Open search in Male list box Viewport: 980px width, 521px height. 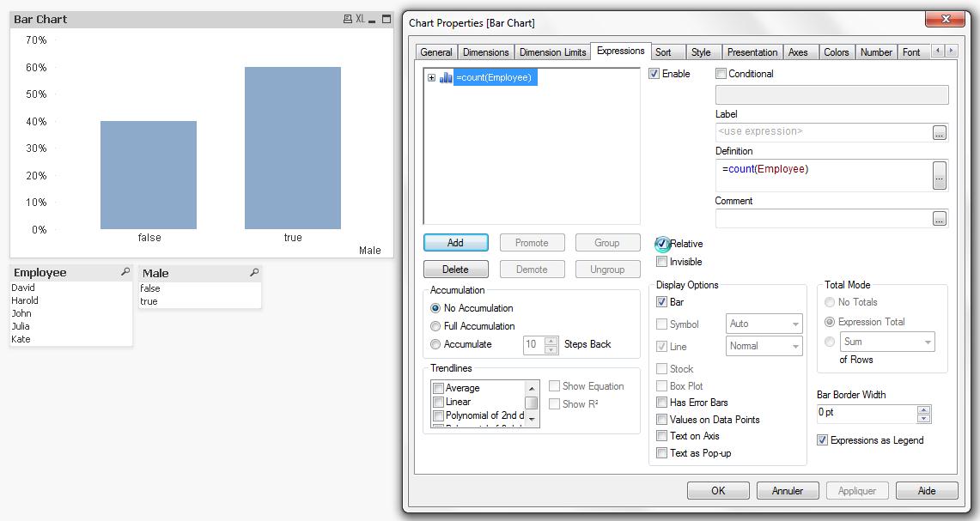click(253, 272)
